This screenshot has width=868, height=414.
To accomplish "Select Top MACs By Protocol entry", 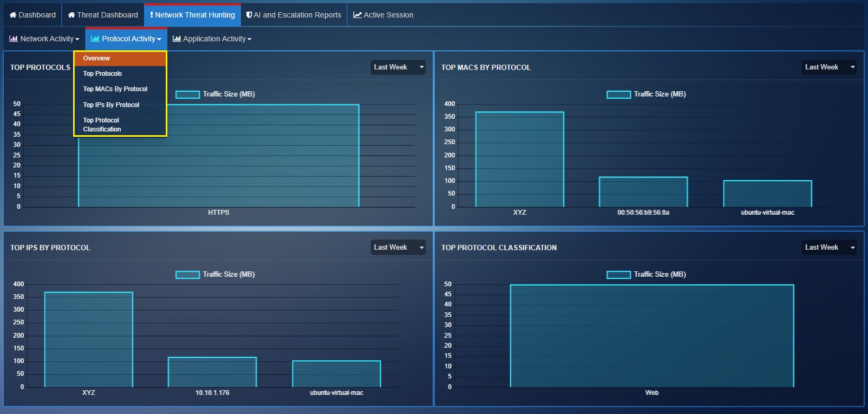I will coord(120,89).
